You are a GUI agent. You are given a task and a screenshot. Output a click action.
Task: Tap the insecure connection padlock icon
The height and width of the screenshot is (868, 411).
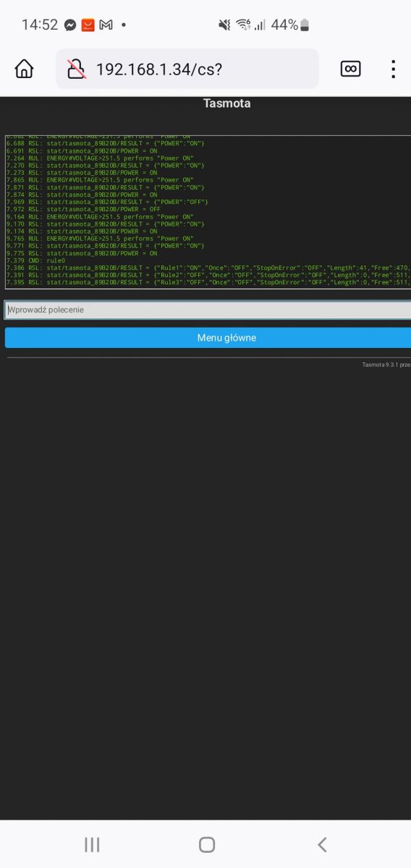76,69
